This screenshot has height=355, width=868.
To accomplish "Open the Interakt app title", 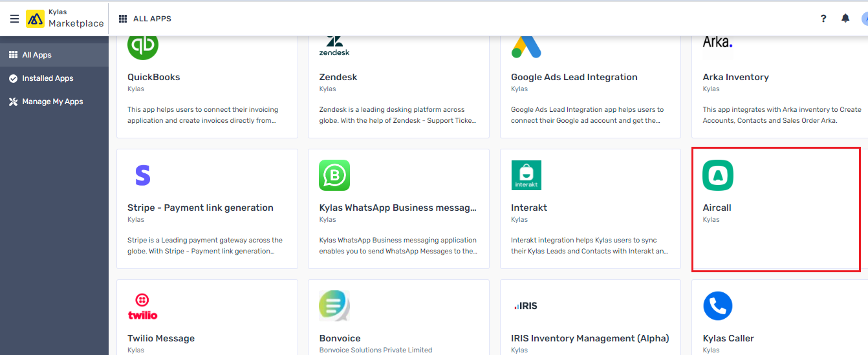I will (x=529, y=208).
